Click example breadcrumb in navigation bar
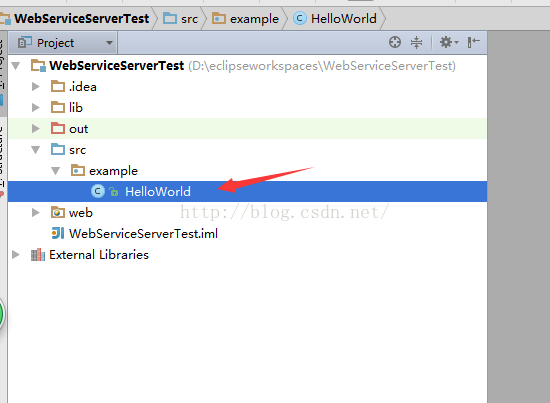This screenshot has width=550, height=403. pyautogui.click(x=254, y=19)
